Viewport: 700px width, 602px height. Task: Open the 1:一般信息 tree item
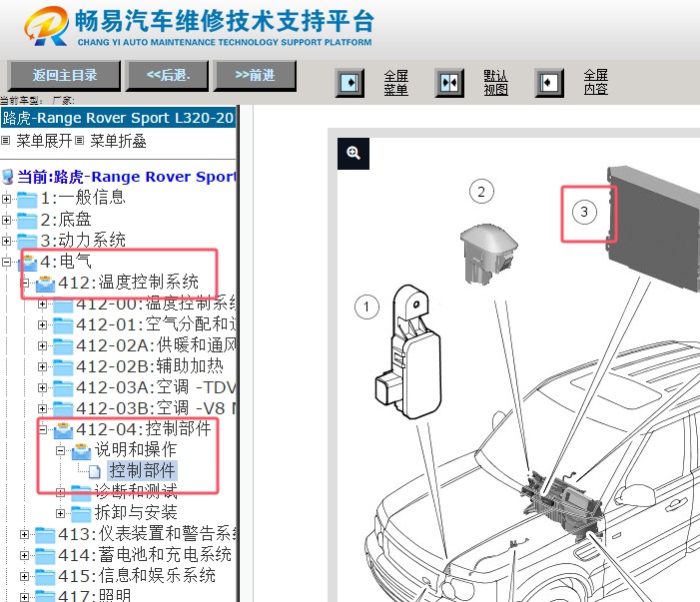83,198
